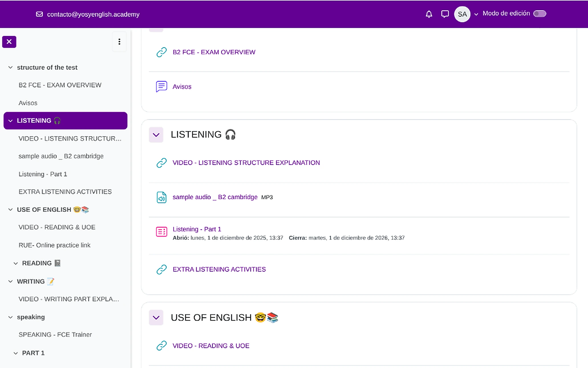Select 'SPEAKING - FCE Trainer' in sidebar
588x368 pixels.
[55, 335]
